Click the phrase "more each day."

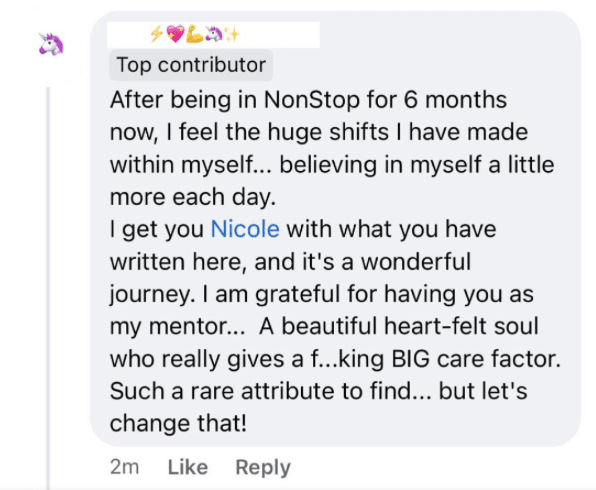coord(193,198)
